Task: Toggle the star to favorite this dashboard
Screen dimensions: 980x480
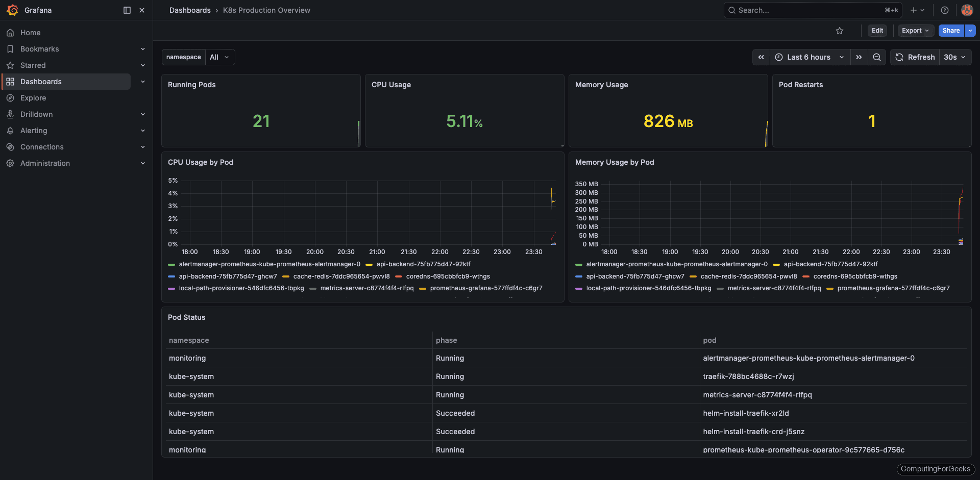Action: pos(840,31)
